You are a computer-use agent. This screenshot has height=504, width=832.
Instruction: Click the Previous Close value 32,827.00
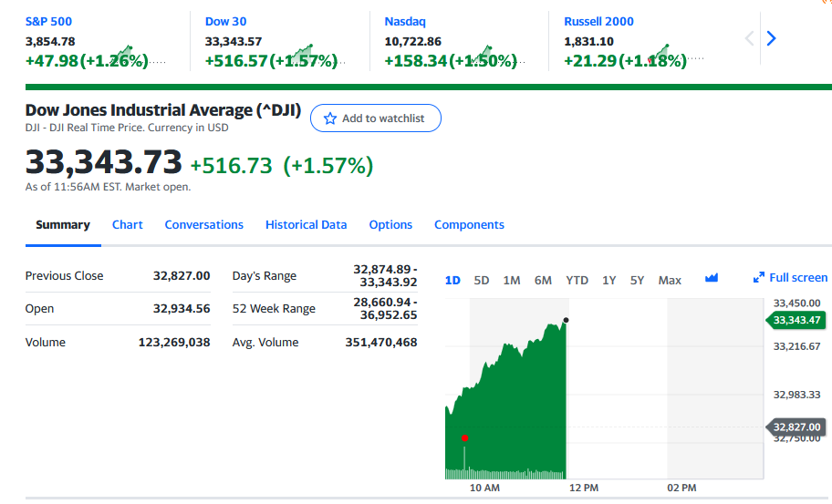pos(182,275)
